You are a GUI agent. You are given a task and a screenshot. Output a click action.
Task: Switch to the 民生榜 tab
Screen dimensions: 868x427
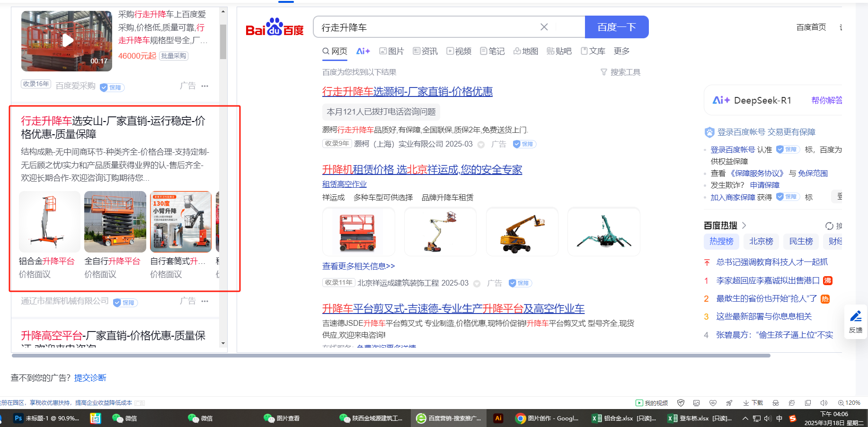(801, 242)
